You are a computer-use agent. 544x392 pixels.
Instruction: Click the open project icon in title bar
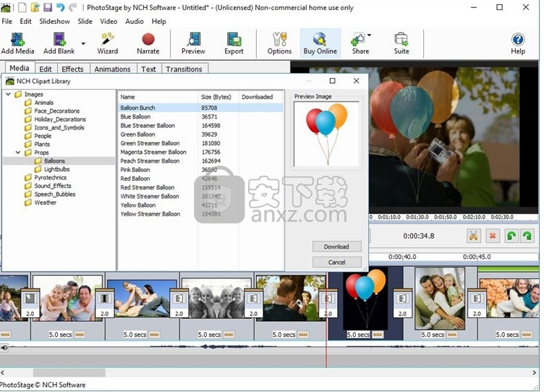tap(35, 7)
